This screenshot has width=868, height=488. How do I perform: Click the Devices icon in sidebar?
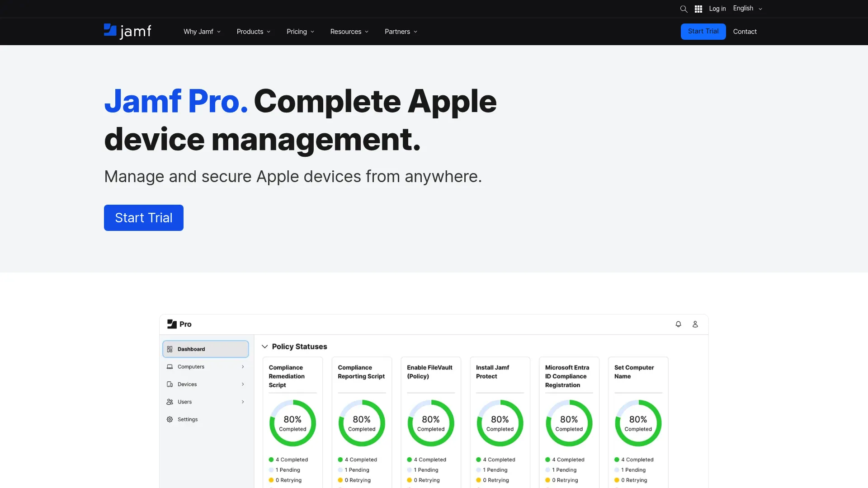(x=170, y=384)
